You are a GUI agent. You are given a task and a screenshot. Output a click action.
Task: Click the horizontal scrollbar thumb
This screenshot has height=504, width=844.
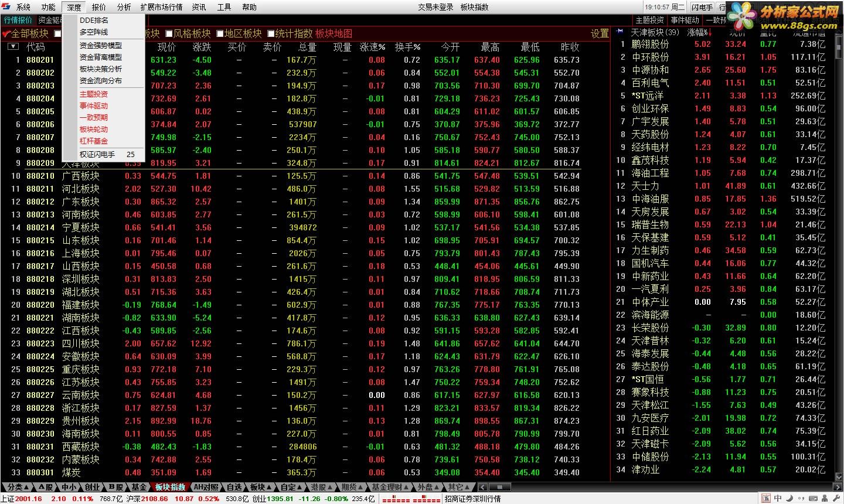coord(500,487)
